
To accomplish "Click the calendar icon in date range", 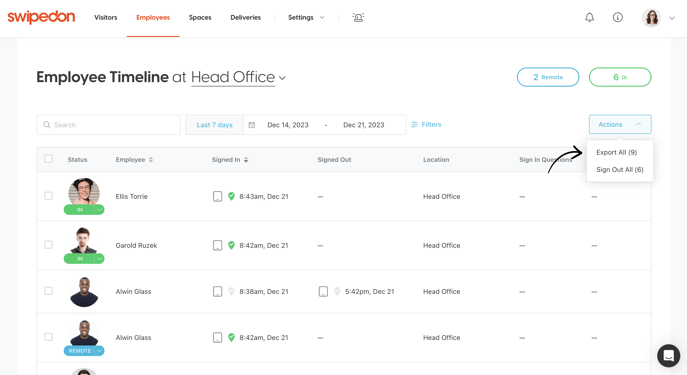I will [251, 125].
